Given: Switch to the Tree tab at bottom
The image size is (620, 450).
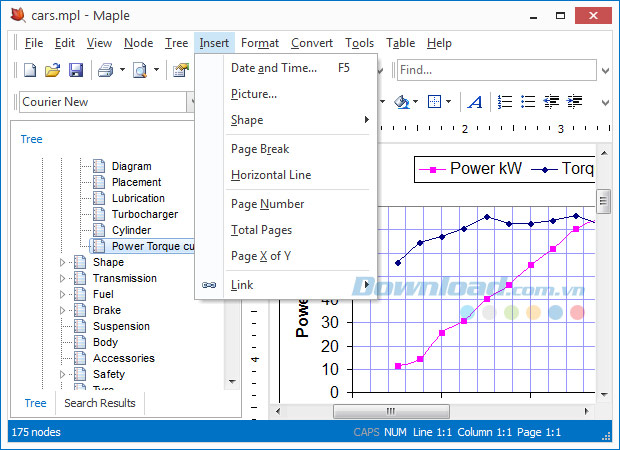Looking at the screenshot, I should (x=35, y=403).
